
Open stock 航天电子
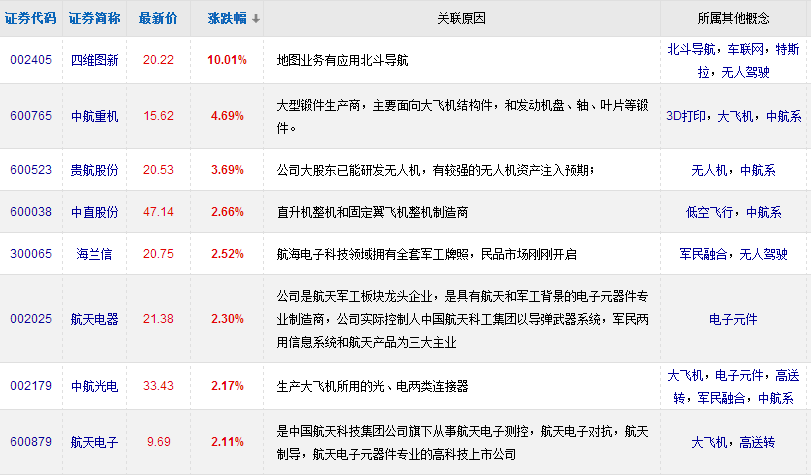click(95, 442)
